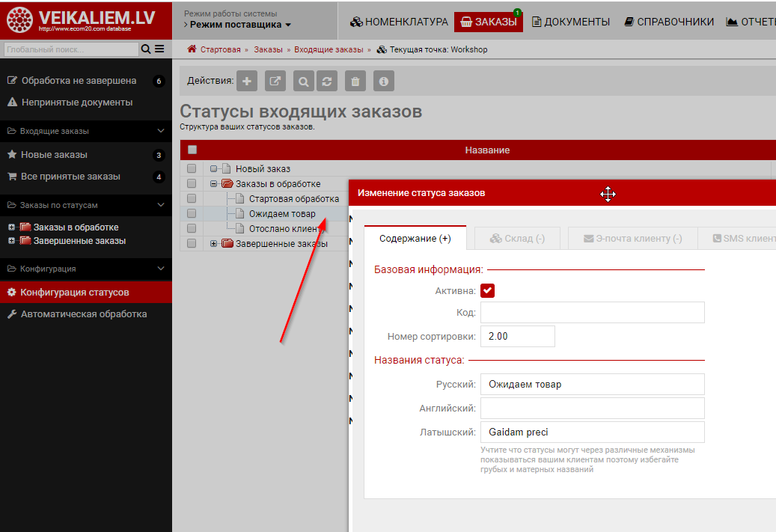Click the refresh action icon
The width and height of the screenshot is (776, 532).
pos(326,82)
